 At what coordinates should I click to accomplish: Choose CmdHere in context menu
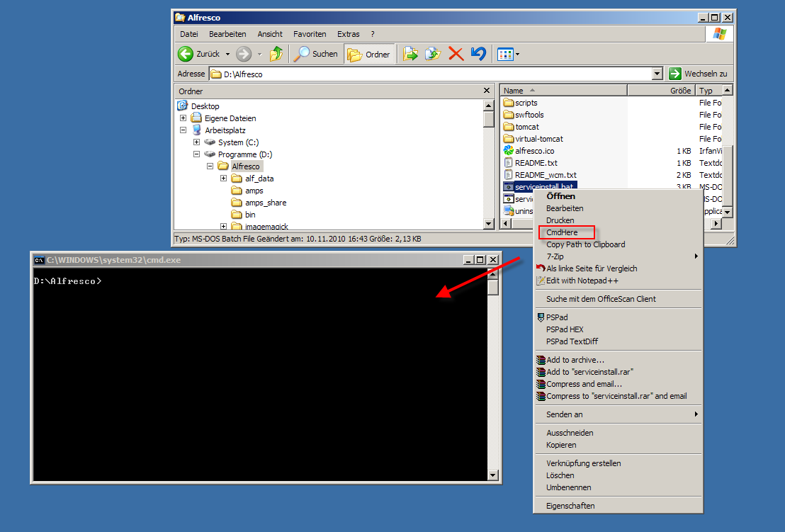click(618, 232)
